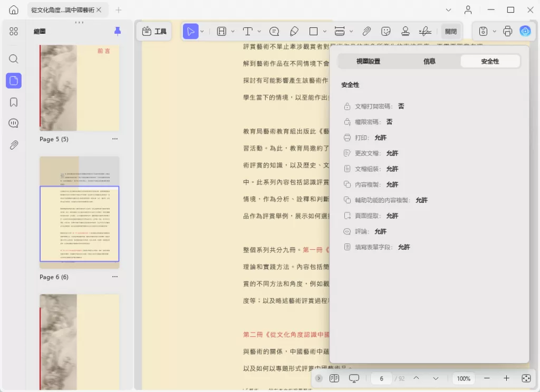Viewport: 540px width, 392px height.
Task: Open the Bookmarks panel icon
Action: click(14, 102)
